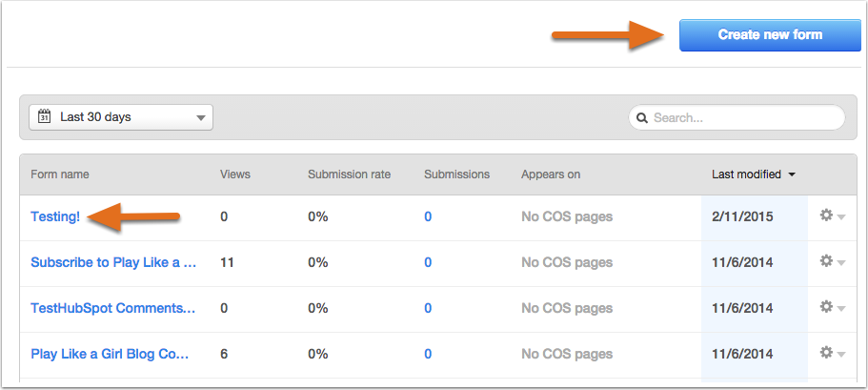Open the Testing! form link

[x=55, y=216]
